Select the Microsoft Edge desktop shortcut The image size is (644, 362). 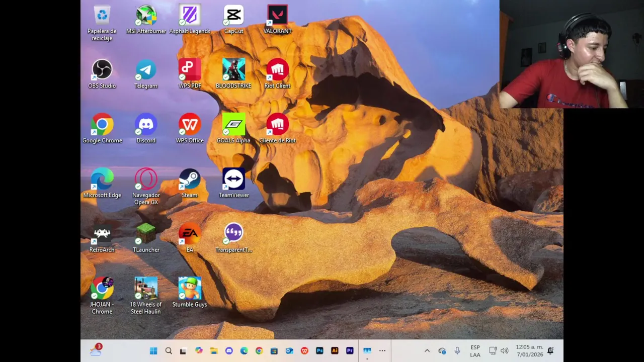(x=102, y=184)
